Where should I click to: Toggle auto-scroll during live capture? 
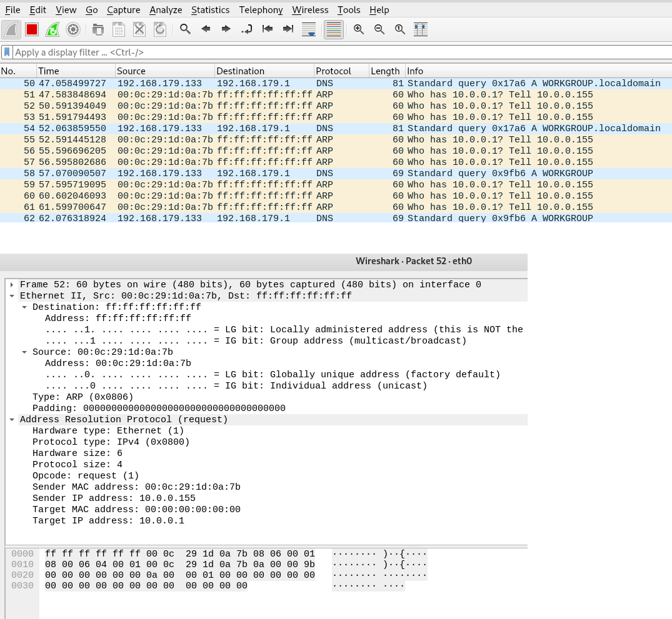click(309, 29)
